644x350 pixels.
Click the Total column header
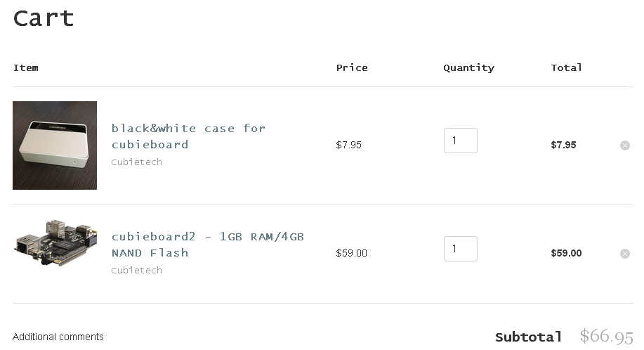(x=566, y=68)
